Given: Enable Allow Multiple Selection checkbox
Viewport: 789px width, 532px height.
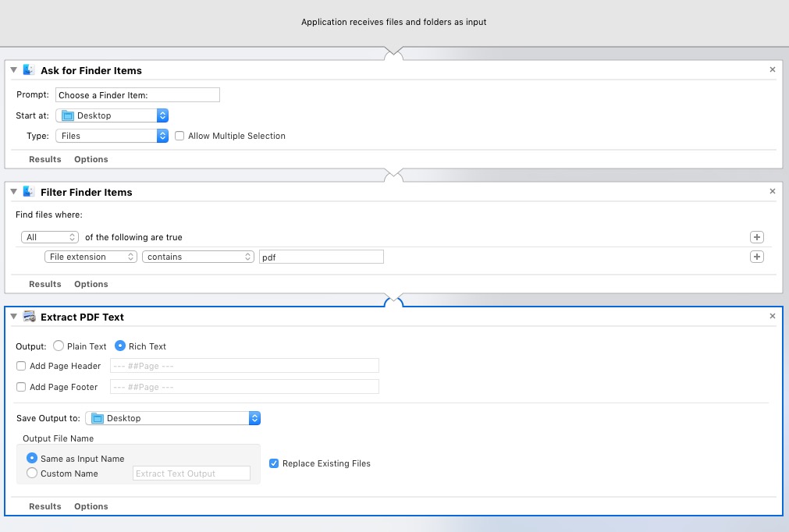Looking at the screenshot, I should point(180,136).
